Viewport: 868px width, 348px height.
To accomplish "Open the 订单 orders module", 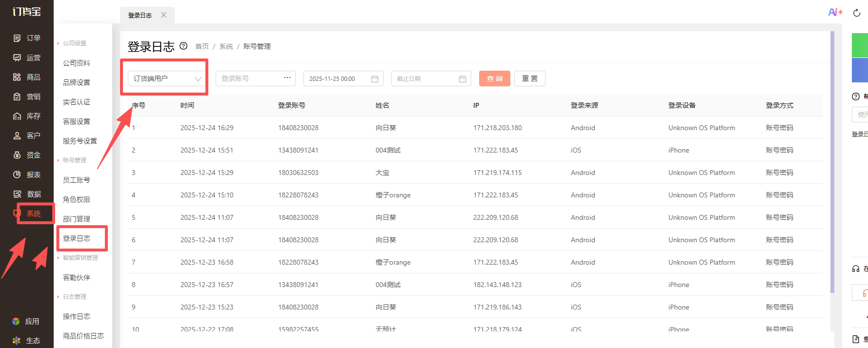I will (27, 38).
